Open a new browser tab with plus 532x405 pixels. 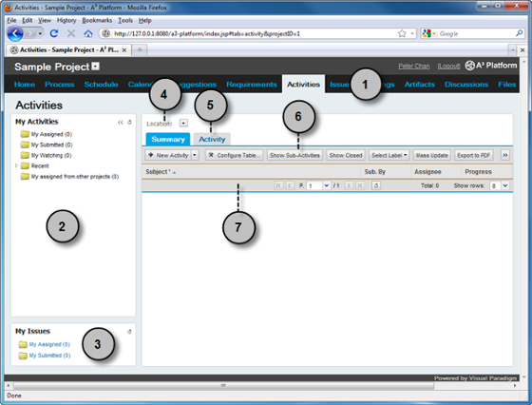[x=140, y=49]
